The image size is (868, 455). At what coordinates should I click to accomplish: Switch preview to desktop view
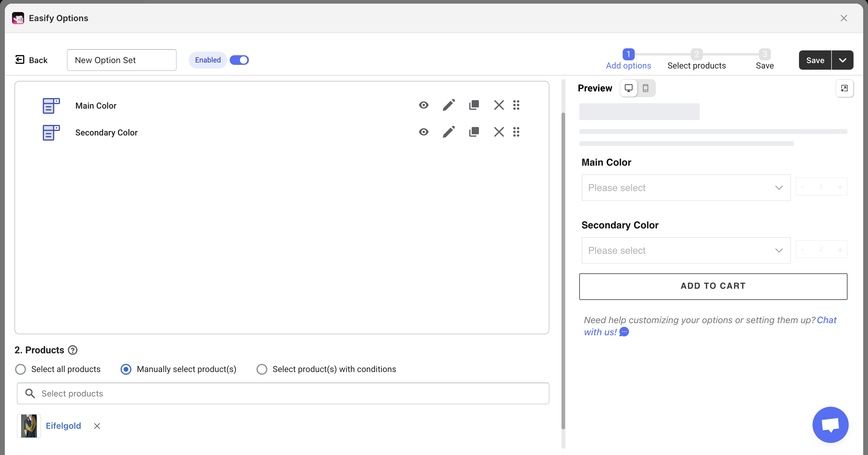click(x=628, y=88)
